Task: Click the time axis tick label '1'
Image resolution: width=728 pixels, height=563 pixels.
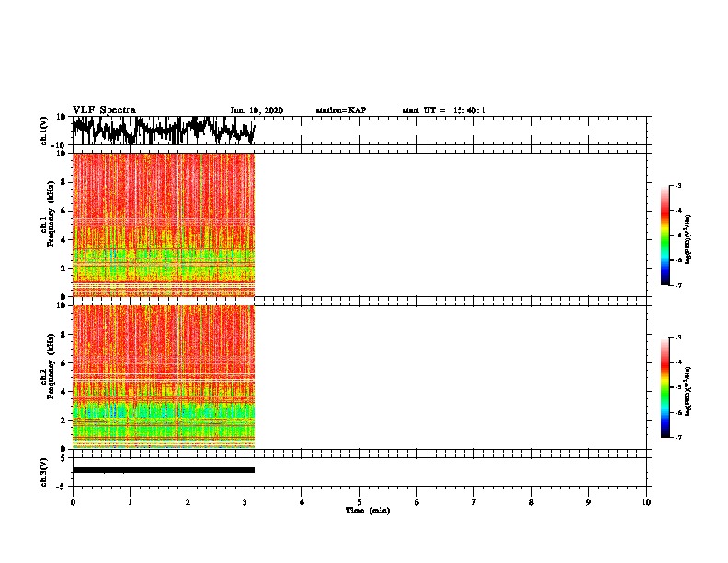Action: 130,502
